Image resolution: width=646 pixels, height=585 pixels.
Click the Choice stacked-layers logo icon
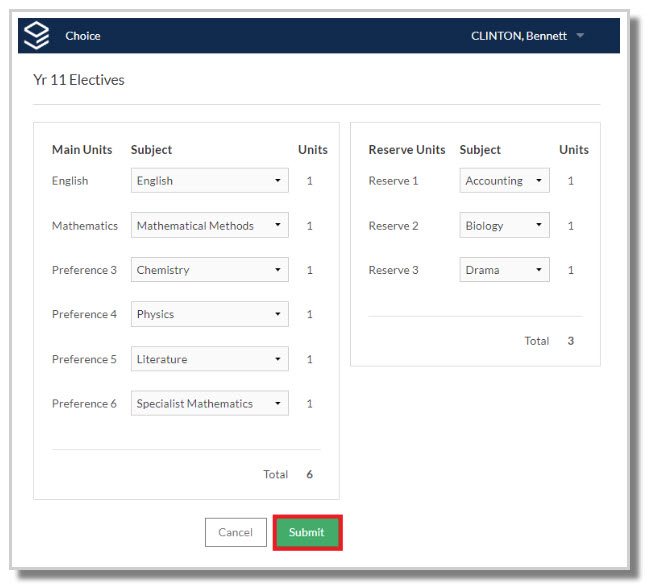coord(36,35)
